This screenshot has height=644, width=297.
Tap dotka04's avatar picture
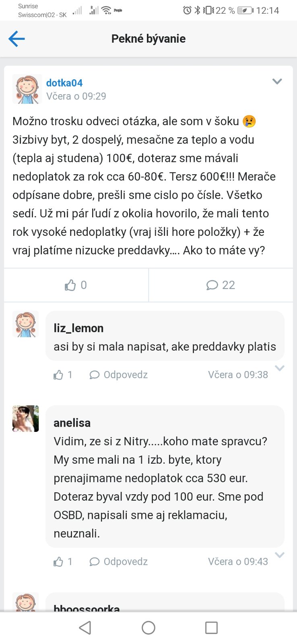coord(27,89)
